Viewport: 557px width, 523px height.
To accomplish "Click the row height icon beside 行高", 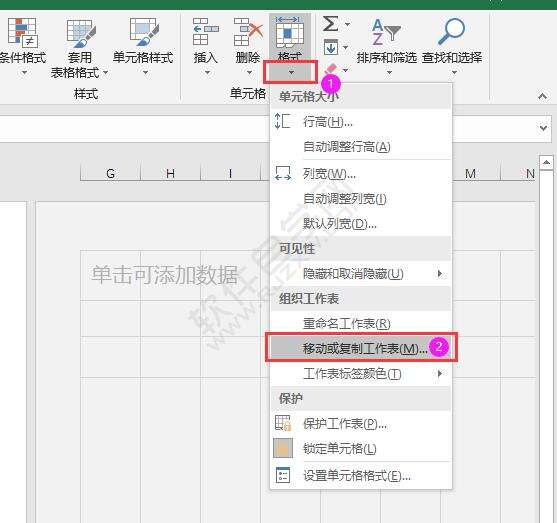I will [x=282, y=121].
